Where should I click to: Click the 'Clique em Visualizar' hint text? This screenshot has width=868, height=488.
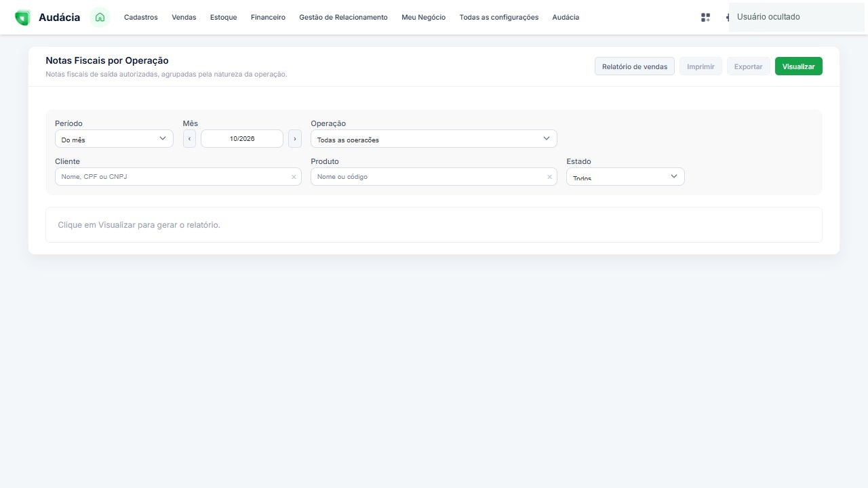click(x=139, y=225)
